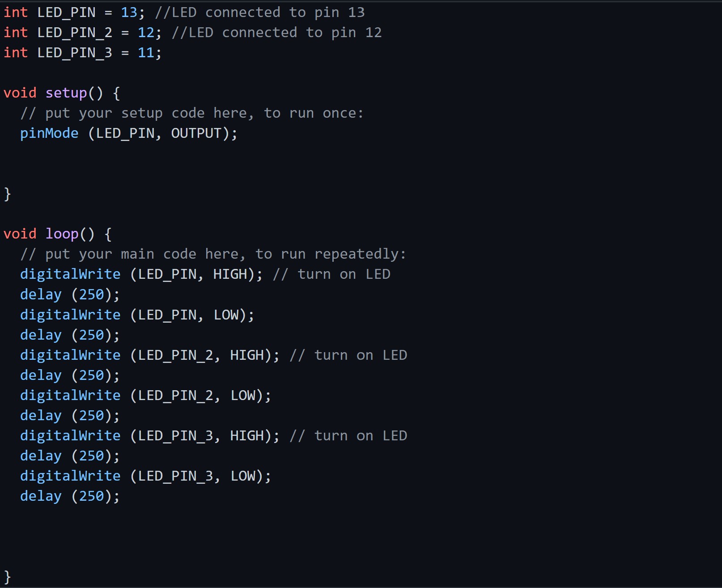Click the number 12 in LED_PIN_2 declaration
Screen dimensions: 722x588
146,33
